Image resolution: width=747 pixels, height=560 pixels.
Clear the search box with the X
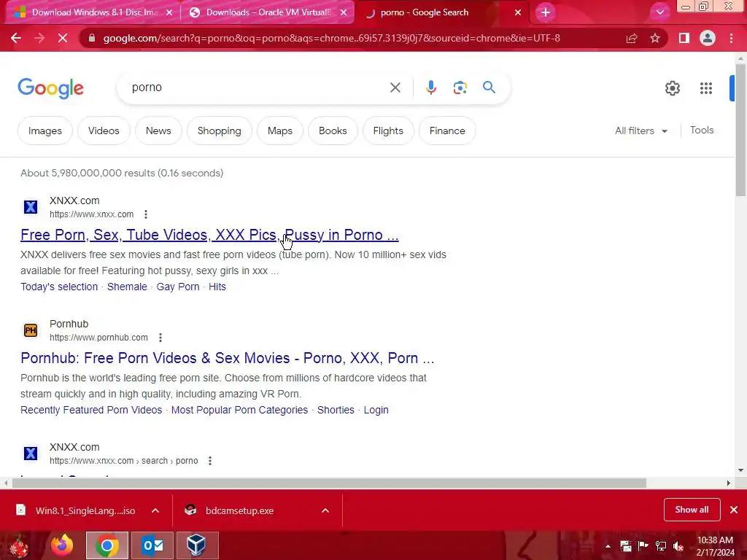(395, 87)
